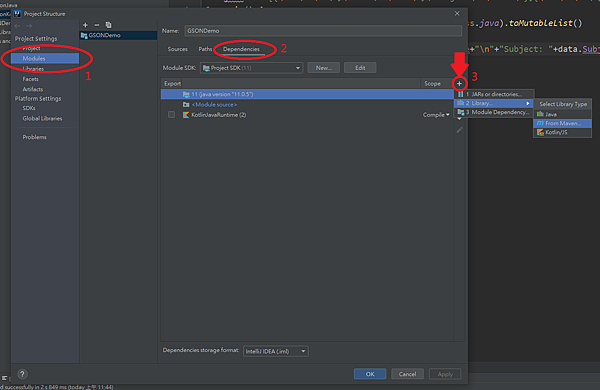Choose JARs or directories... menu item
600x390 pixels.
pyautogui.click(x=494, y=94)
